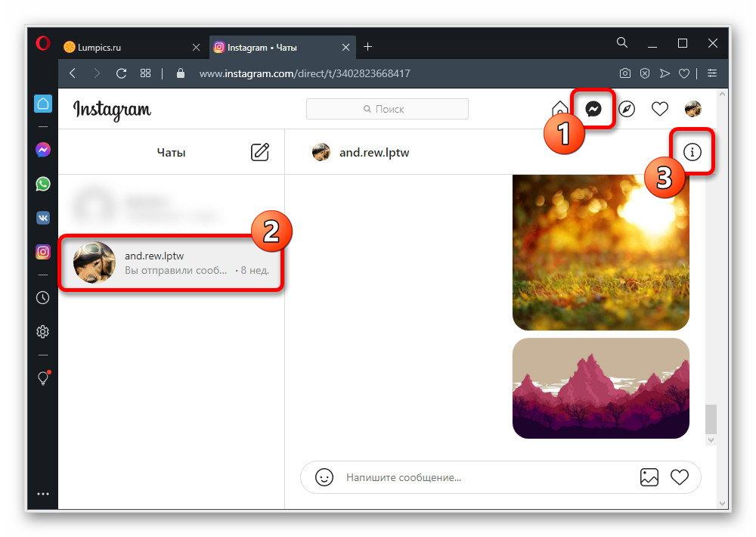The height and width of the screenshot is (537, 756).
Task: Open a new browser tab
Action: tap(368, 47)
